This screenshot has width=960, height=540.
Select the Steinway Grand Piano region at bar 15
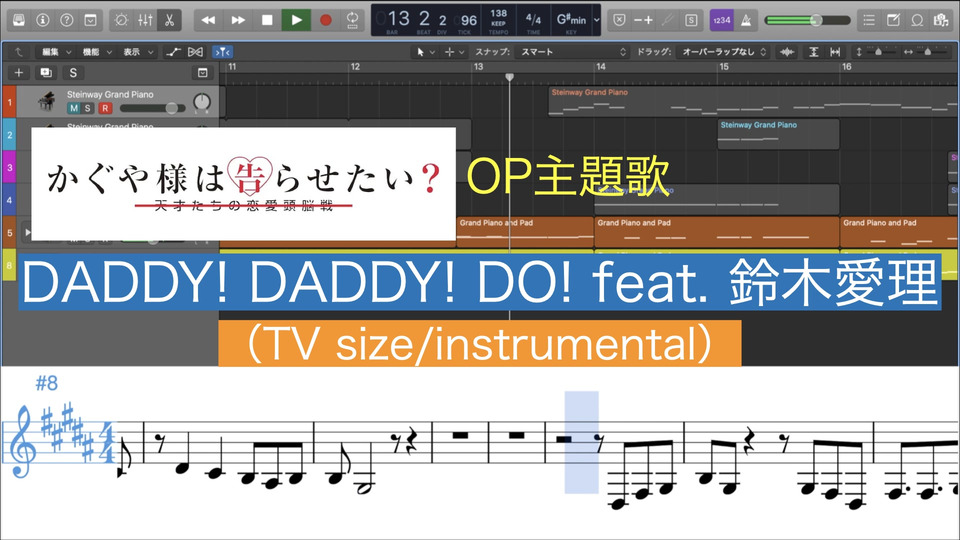coord(778,134)
